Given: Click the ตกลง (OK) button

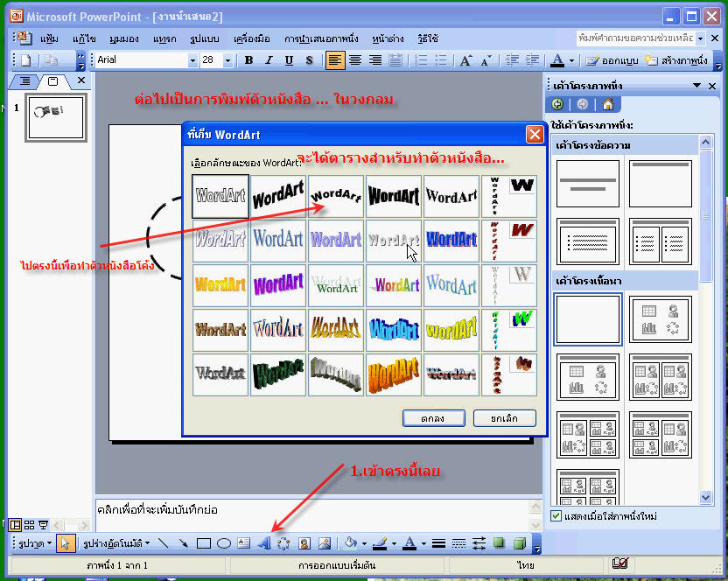Looking at the screenshot, I should tap(434, 418).
